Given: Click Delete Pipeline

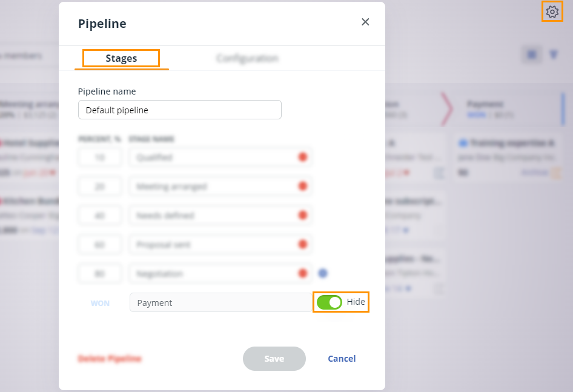Looking at the screenshot, I should pyautogui.click(x=110, y=358).
